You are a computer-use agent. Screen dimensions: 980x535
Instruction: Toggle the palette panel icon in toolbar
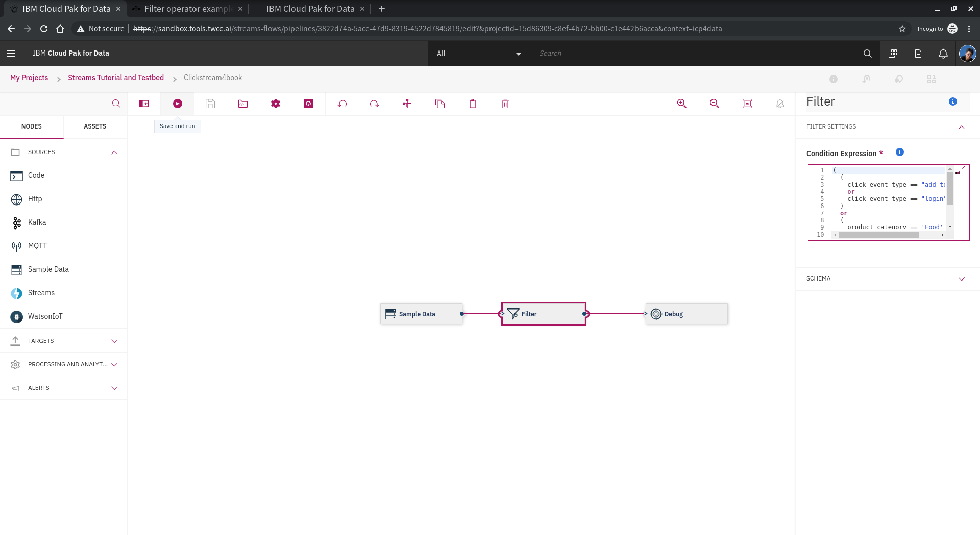tap(144, 104)
